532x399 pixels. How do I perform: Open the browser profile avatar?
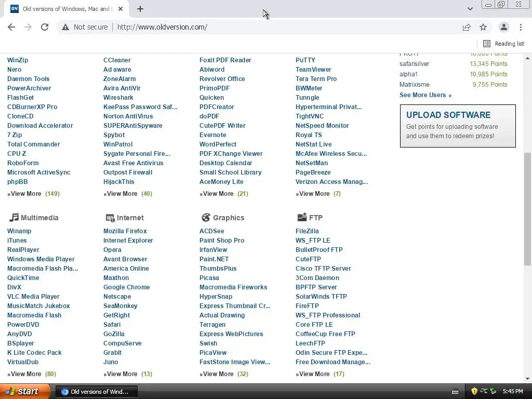coord(504,27)
